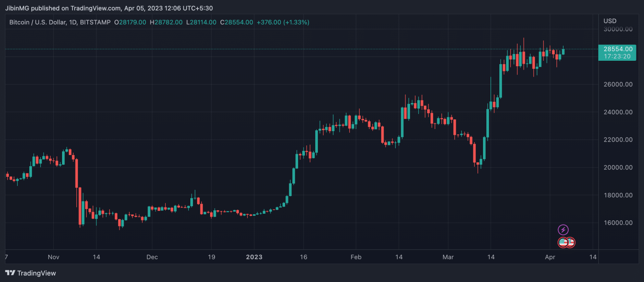Open the 1D interval label
The height and width of the screenshot is (282, 644).
74,22
